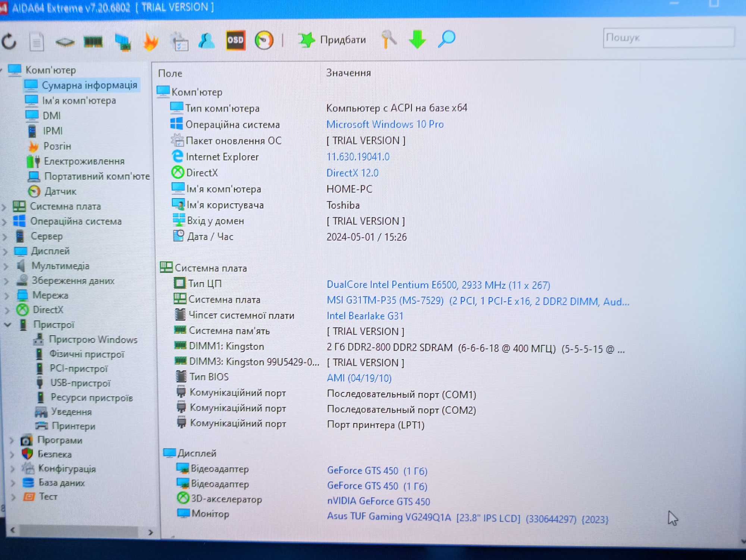Viewport: 746px width, 560px height.
Task: Select the Тип BIOS row icon
Action: (181, 376)
